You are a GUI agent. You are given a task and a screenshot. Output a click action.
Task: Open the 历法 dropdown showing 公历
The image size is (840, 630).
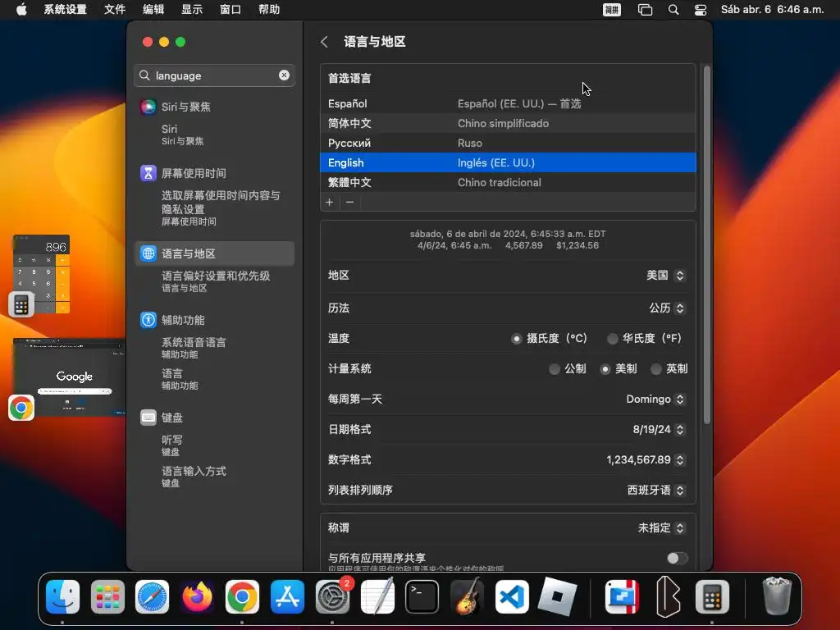tap(667, 308)
